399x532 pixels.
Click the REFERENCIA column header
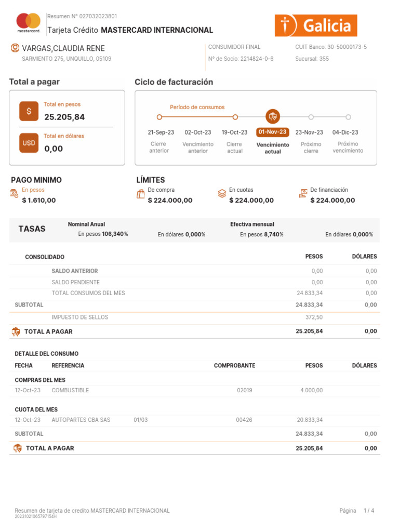[x=68, y=365]
